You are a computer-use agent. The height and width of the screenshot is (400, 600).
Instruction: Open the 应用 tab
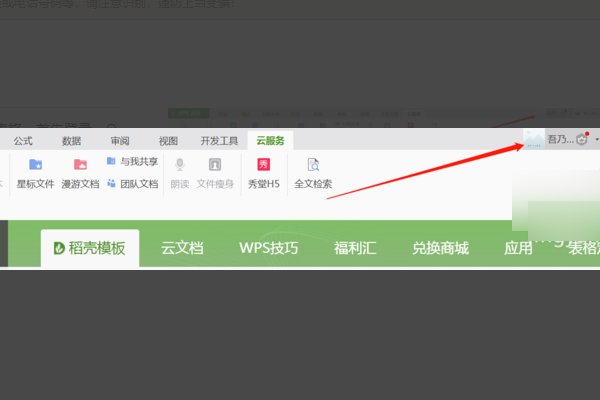point(518,248)
